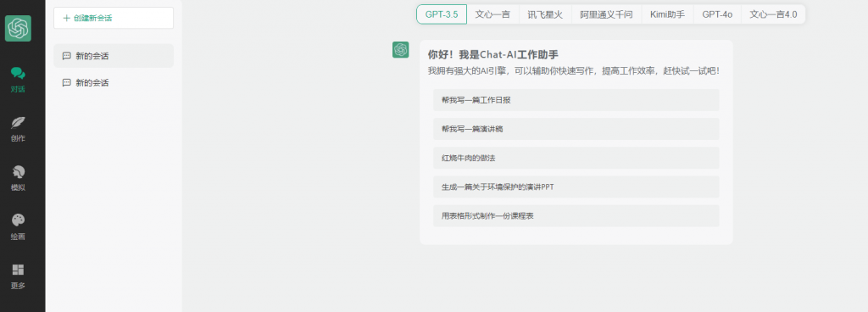Switch to the 阿里通义千问 model tab
The height and width of the screenshot is (312, 868).
(x=606, y=14)
